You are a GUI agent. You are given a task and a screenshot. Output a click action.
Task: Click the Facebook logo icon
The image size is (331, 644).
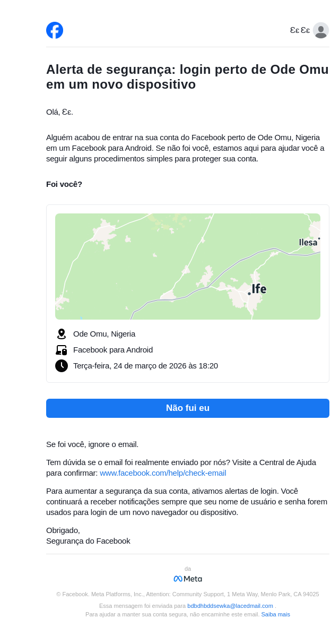pos(55,30)
